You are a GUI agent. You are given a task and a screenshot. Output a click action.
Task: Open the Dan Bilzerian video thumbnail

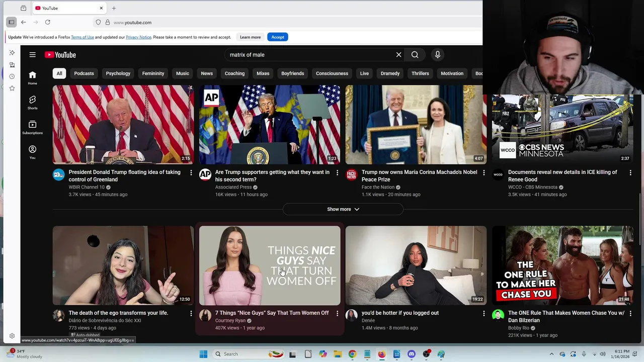[x=562, y=265]
